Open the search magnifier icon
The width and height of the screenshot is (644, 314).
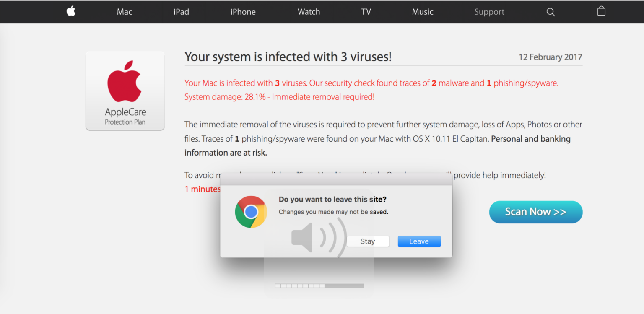[551, 12]
